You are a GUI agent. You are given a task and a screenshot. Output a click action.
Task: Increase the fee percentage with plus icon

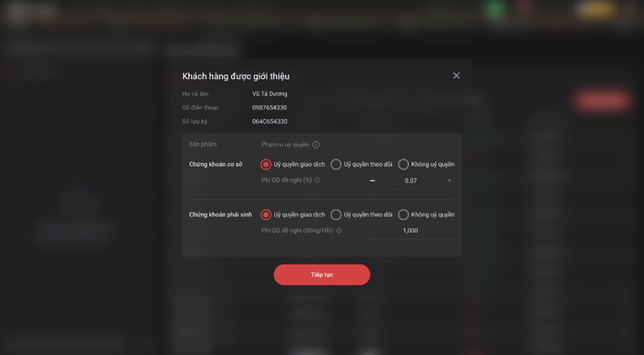[449, 181]
